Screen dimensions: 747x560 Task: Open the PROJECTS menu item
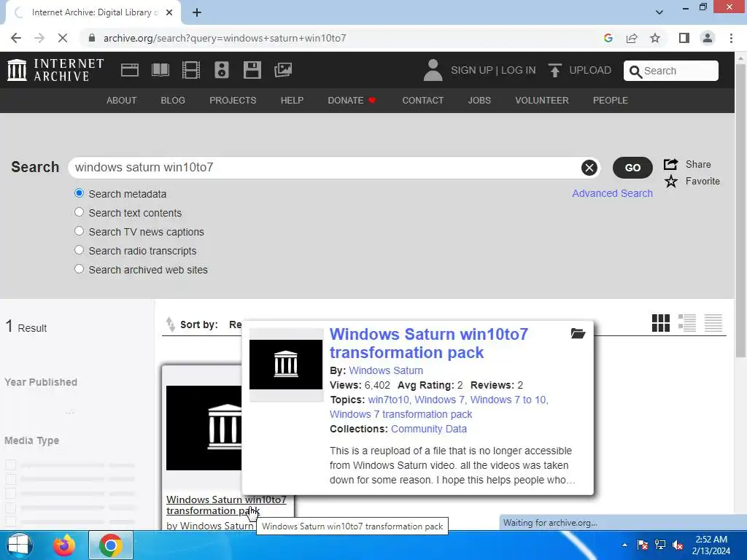click(x=233, y=101)
